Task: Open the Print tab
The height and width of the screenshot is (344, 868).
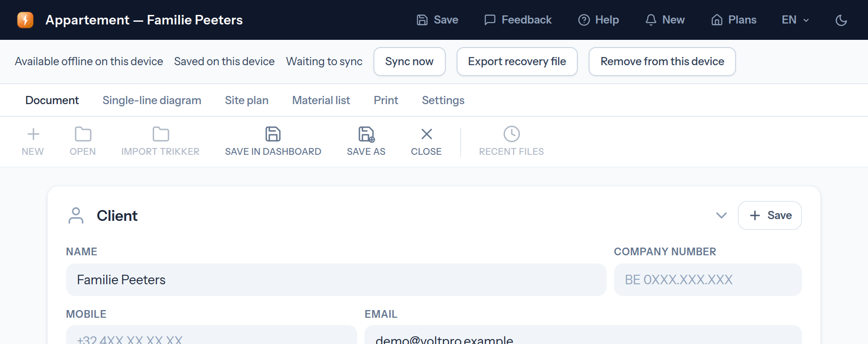Action: (386, 100)
